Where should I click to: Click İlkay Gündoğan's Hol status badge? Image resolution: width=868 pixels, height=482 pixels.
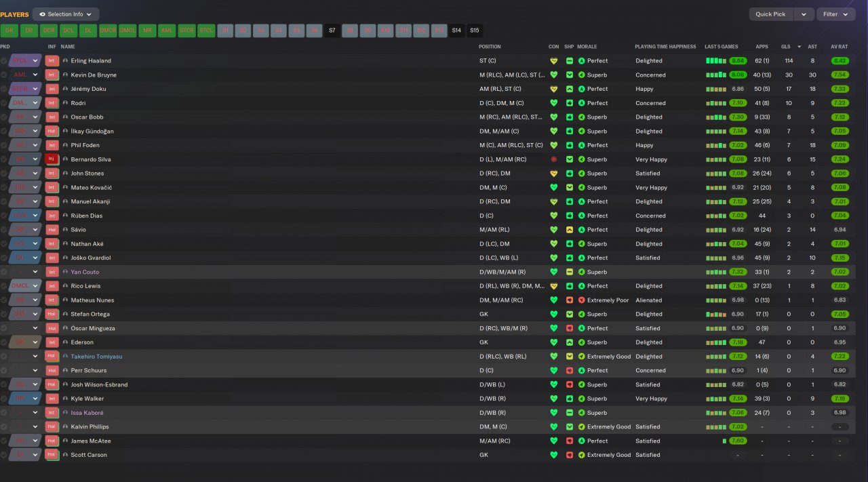click(52, 131)
